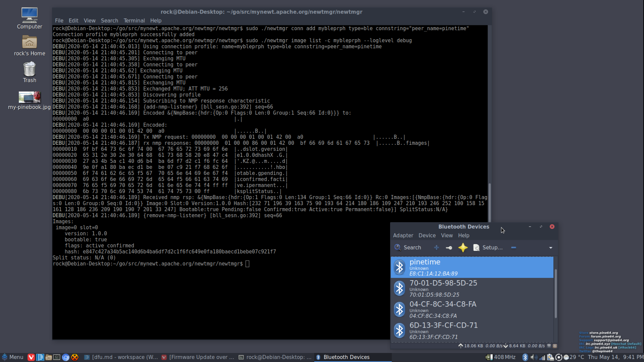
Task: Open the Terminal menu in terminal window
Action: (x=134, y=21)
